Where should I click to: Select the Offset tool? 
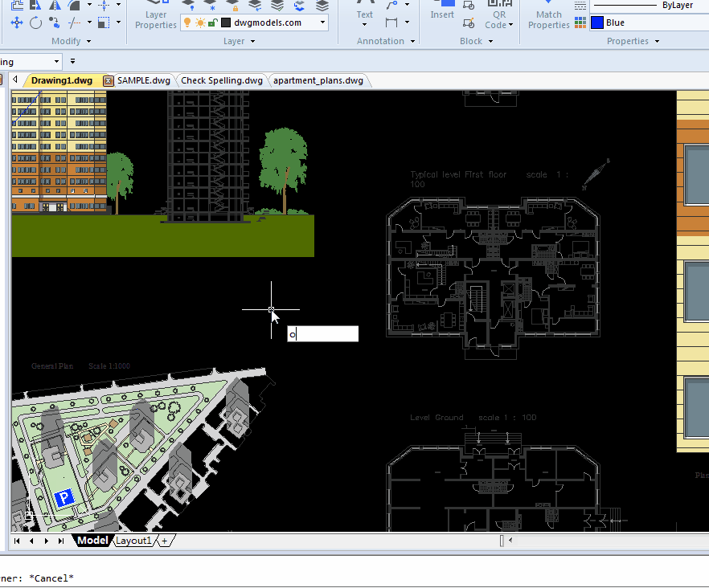point(17,5)
